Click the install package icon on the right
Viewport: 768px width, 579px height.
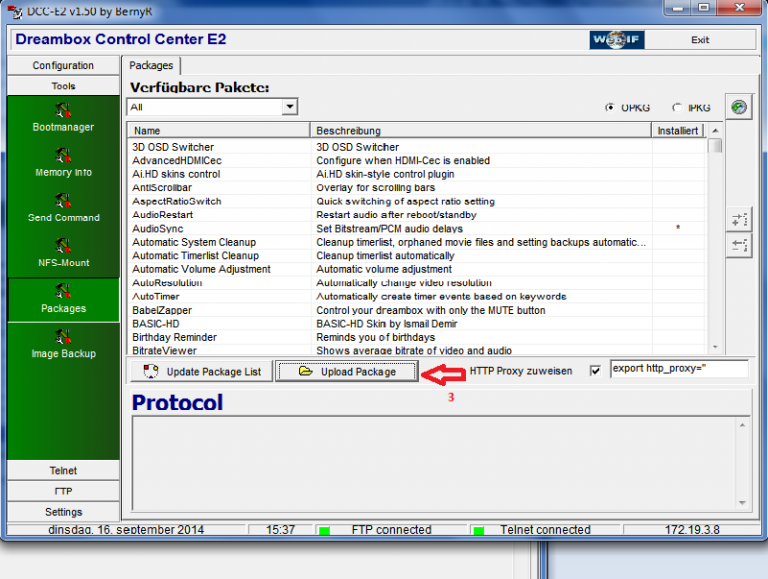coord(739,220)
